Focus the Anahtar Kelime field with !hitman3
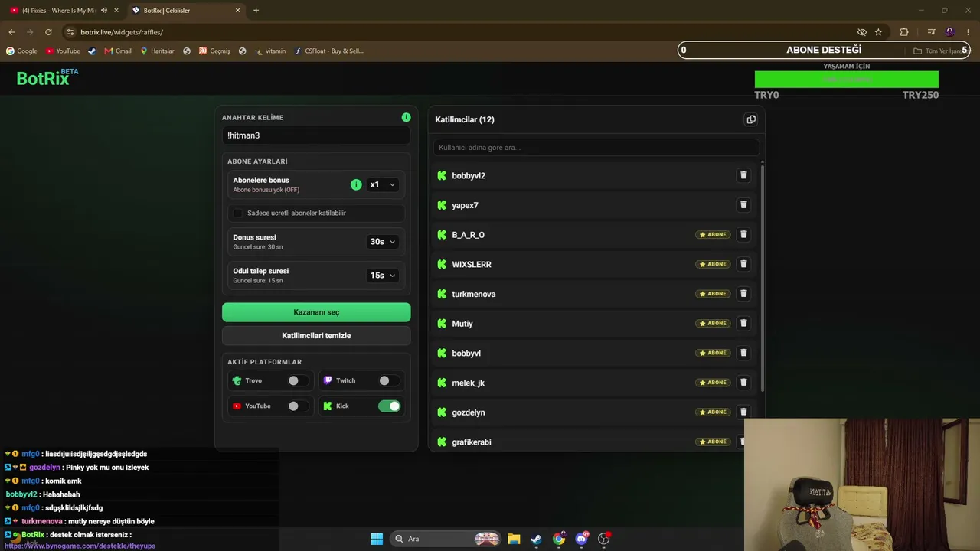 [316, 135]
